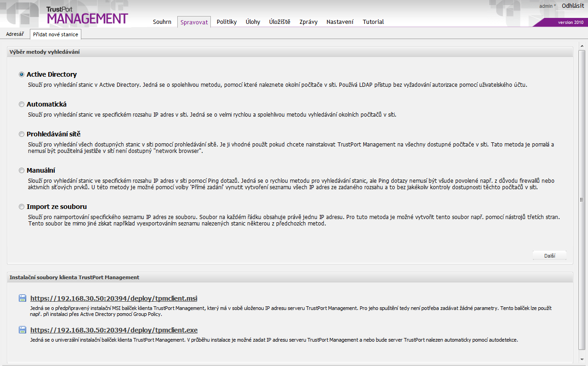Switch to the Adresář tab
Screen dimensions: 588x366
[15, 34]
